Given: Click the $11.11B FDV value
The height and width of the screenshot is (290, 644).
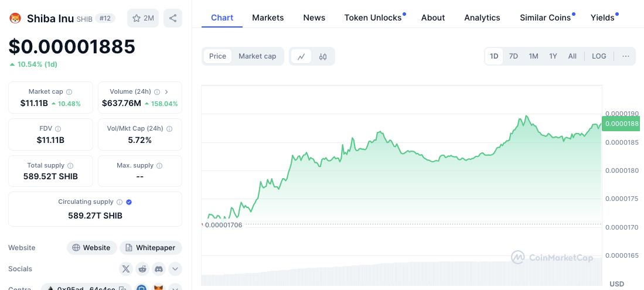Looking at the screenshot, I should click(x=50, y=140).
